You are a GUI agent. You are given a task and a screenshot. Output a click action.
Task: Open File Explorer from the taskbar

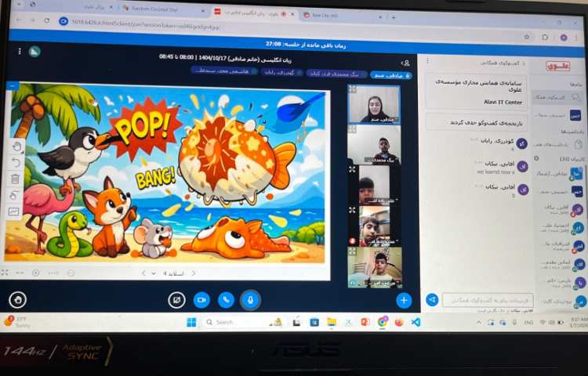332,322
